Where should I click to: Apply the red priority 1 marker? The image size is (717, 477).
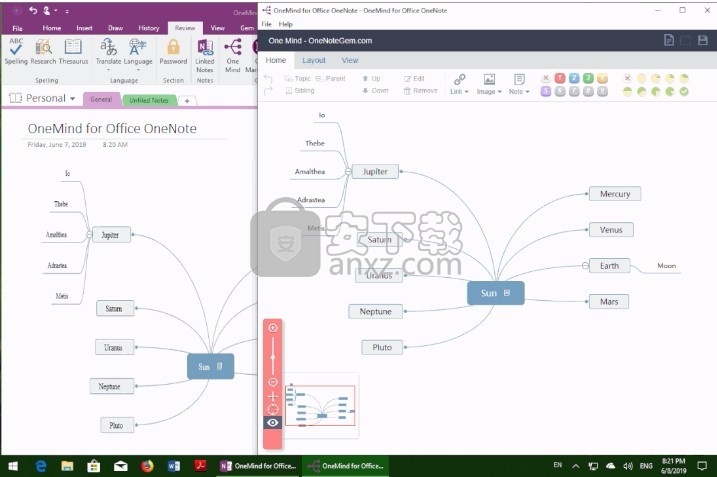pyautogui.click(x=560, y=78)
